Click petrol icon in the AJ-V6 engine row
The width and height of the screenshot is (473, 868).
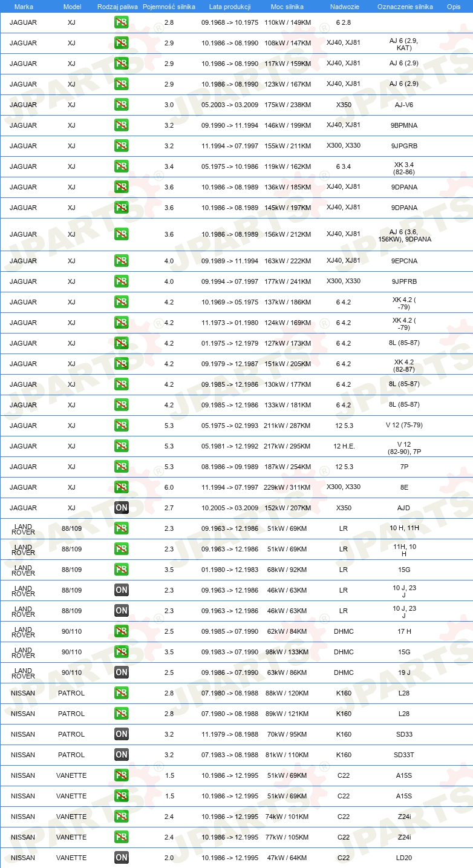(122, 105)
